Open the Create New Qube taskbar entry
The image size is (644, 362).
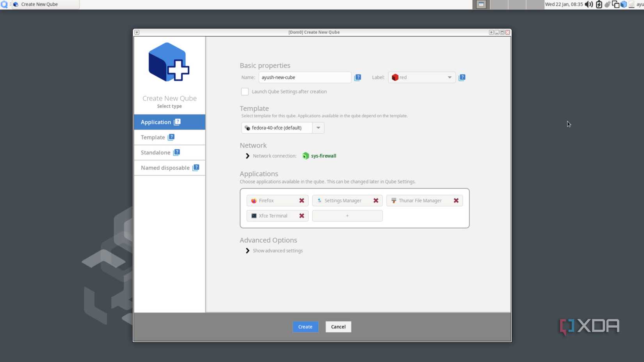(x=39, y=4)
